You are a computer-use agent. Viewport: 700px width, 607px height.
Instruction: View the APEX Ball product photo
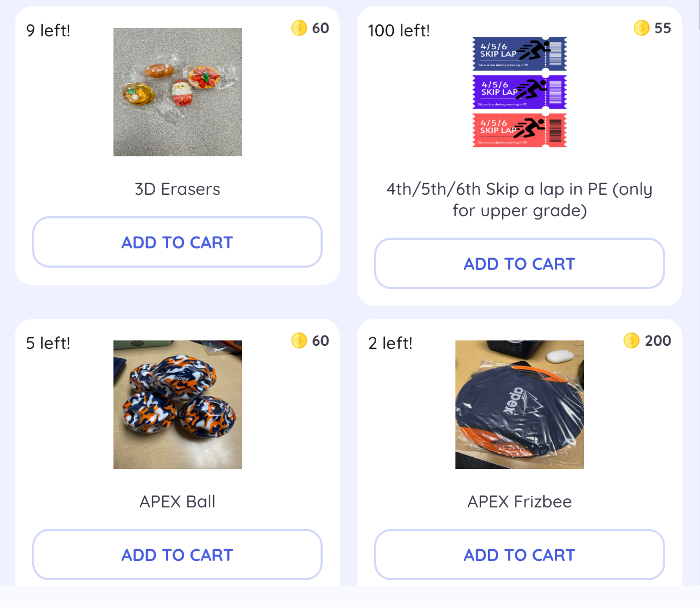click(x=177, y=405)
